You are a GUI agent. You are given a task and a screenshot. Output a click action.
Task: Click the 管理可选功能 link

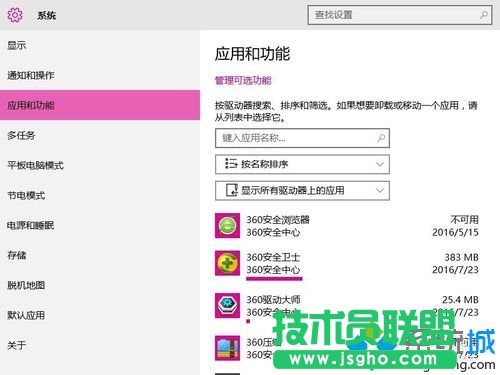coord(243,80)
